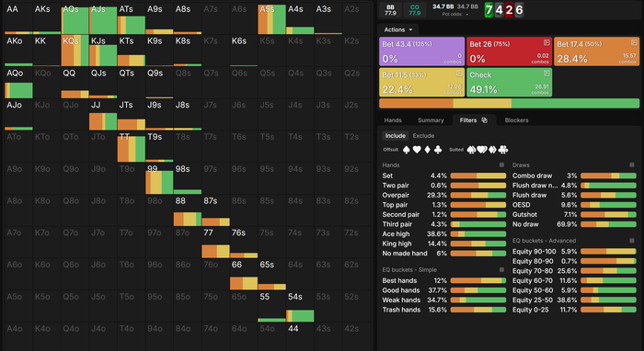Click the Gutshot draws filter row
Screen dimensions: 644x351
574,214
